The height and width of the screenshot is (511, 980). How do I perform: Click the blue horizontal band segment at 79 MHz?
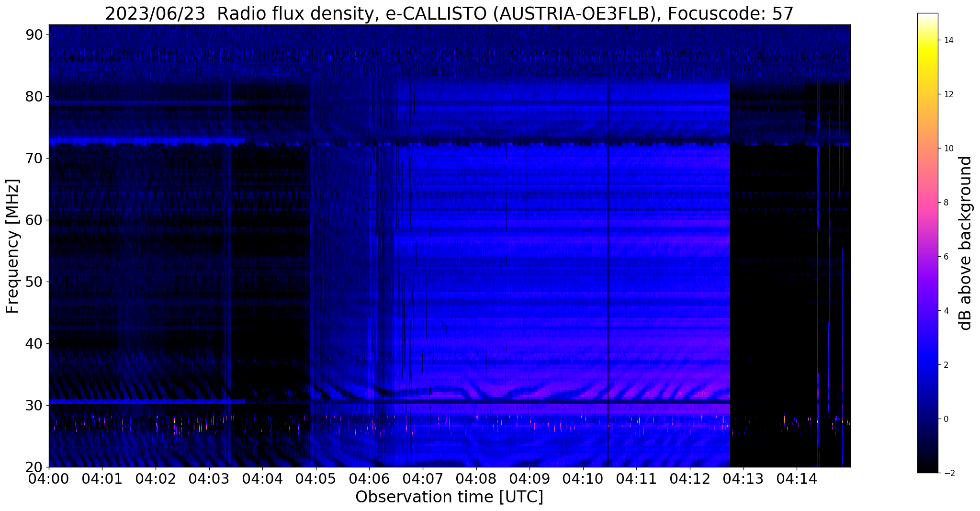[x=147, y=103]
